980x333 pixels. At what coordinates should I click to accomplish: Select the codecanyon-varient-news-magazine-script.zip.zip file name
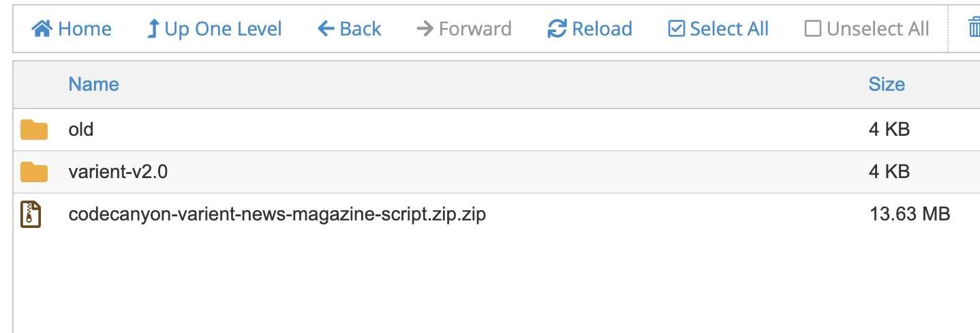coord(277,214)
